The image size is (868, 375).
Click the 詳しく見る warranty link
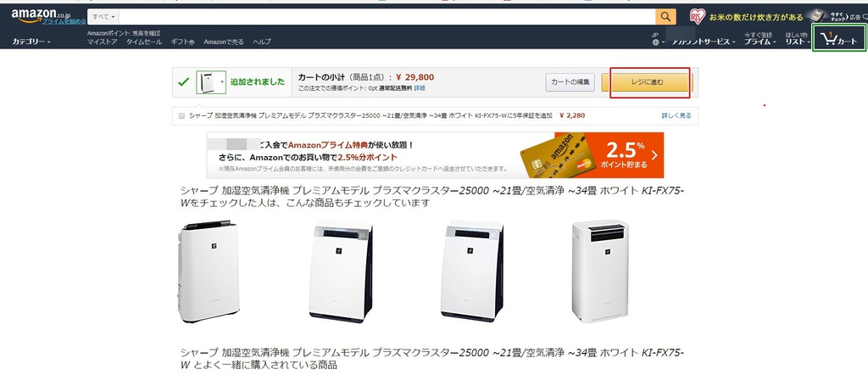point(676,115)
